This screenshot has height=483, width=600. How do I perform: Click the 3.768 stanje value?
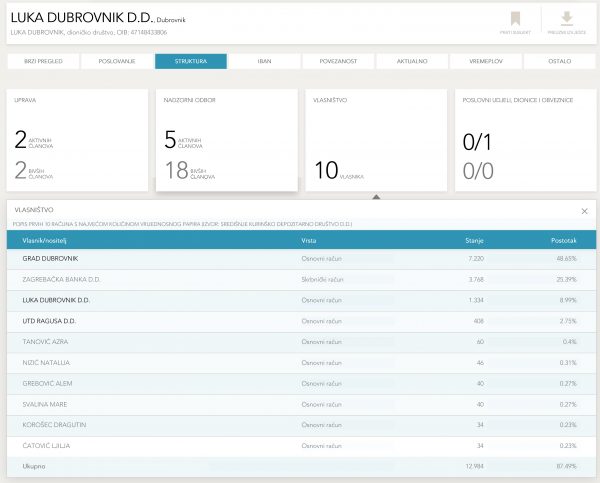coord(476,279)
